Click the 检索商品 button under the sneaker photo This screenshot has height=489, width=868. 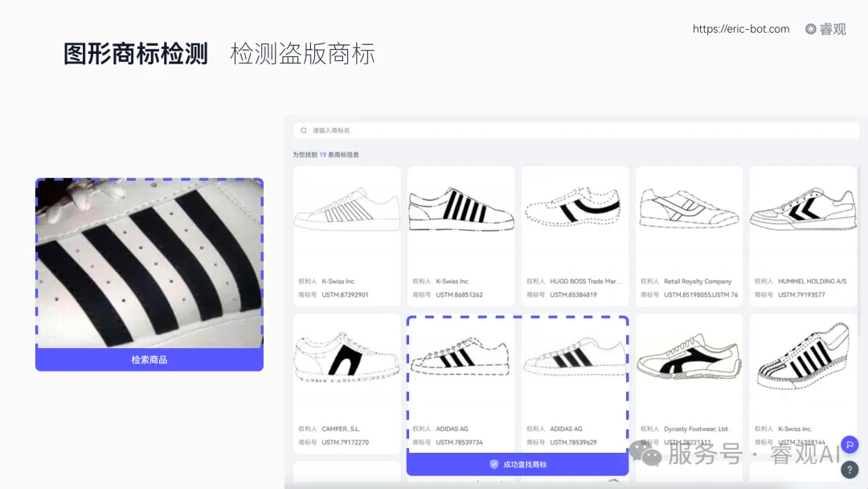(x=149, y=360)
